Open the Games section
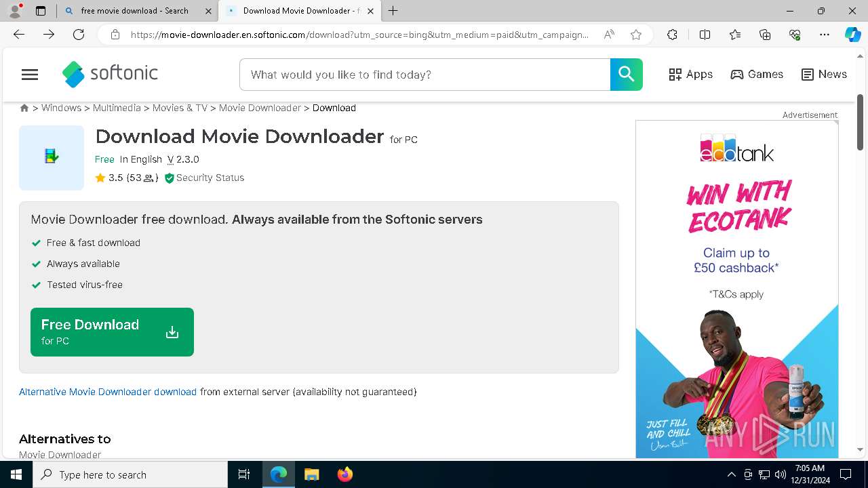The width and height of the screenshot is (868, 488). point(757,75)
